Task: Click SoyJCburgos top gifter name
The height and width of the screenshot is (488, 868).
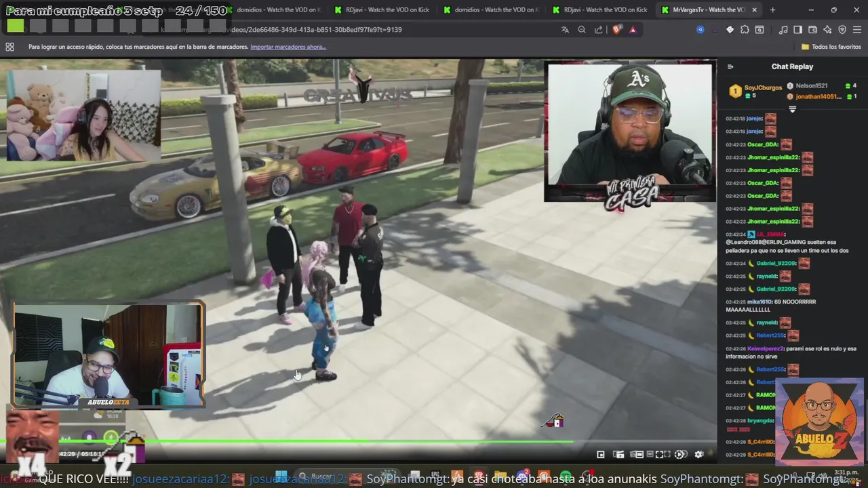Action: (x=763, y=87)
